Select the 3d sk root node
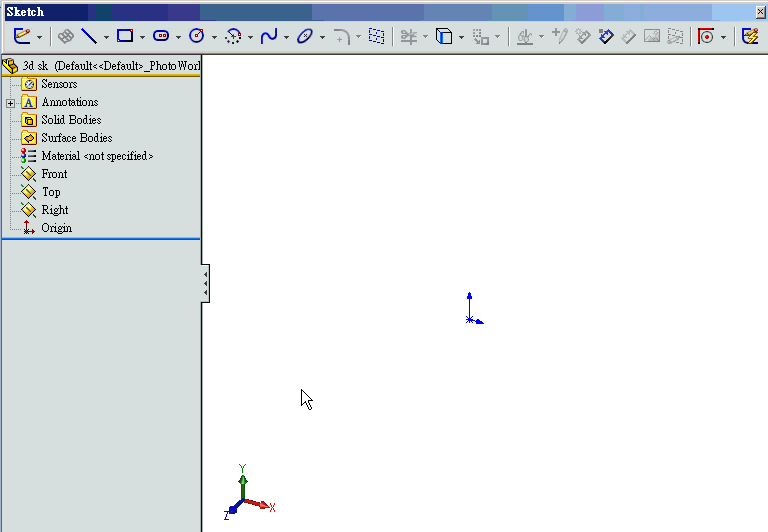Image resolution: width=768 pixels, height=532 pixels. (x=101, y=66)
